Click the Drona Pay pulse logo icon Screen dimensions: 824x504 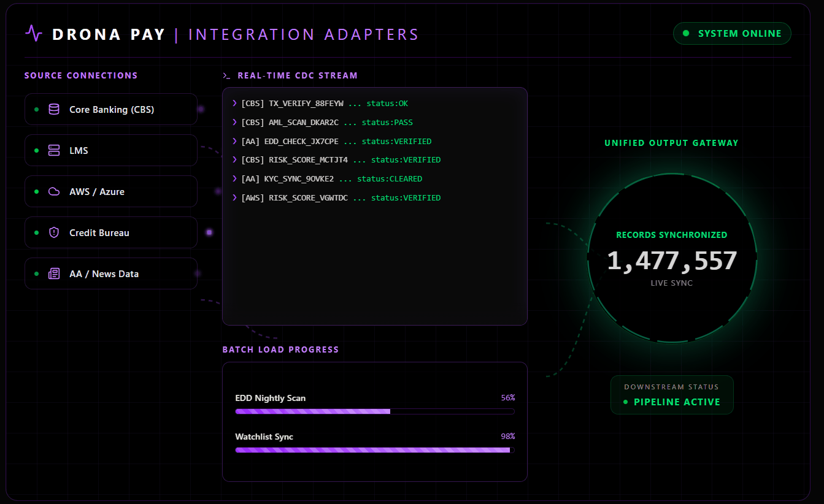tap(34, 34)
